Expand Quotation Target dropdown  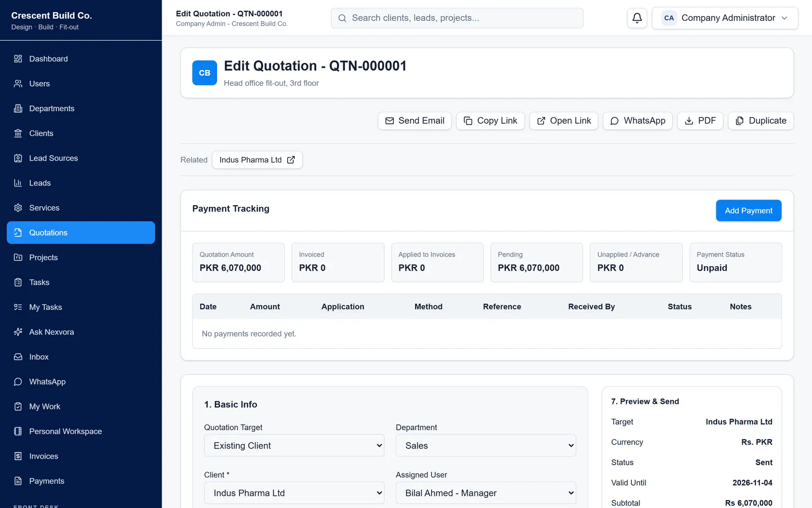pyautogui.click(x=294, y=446)
